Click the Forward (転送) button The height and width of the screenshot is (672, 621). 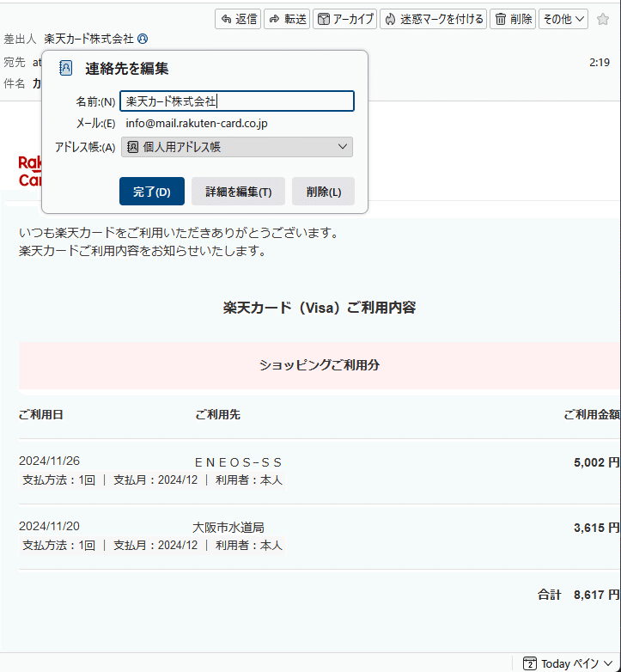pyautogui.click(x=287, y=19)
